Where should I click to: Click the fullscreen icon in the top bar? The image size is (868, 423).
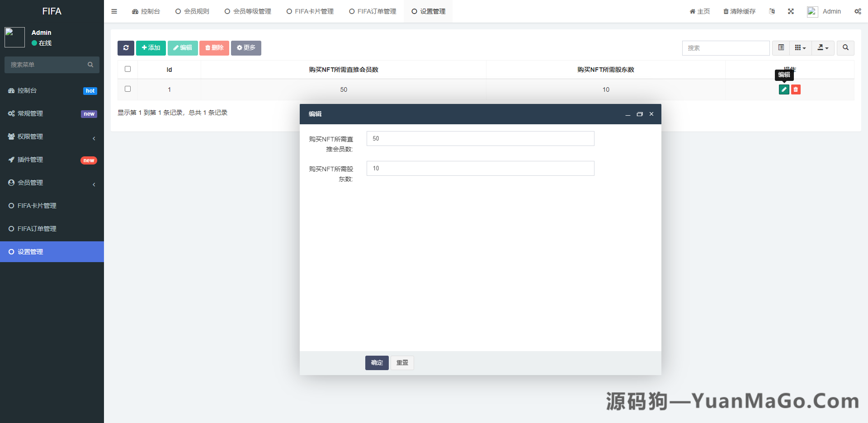click(791, 11)
